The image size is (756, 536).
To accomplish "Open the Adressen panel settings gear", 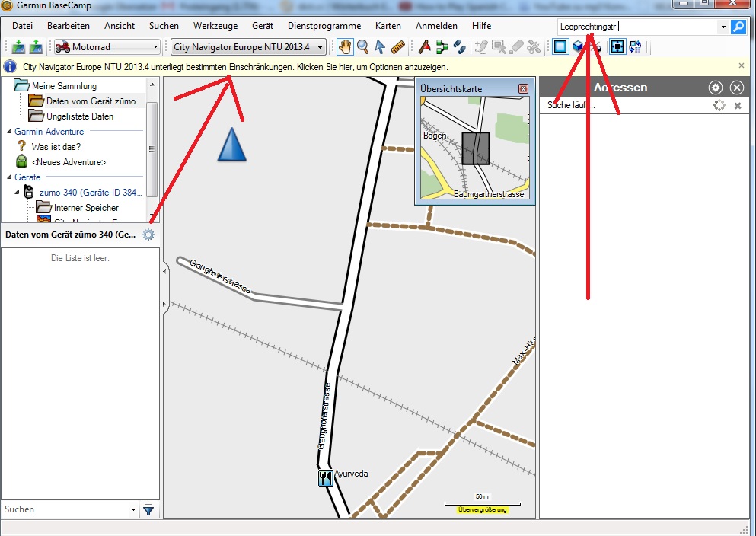I will click(716, 88).
